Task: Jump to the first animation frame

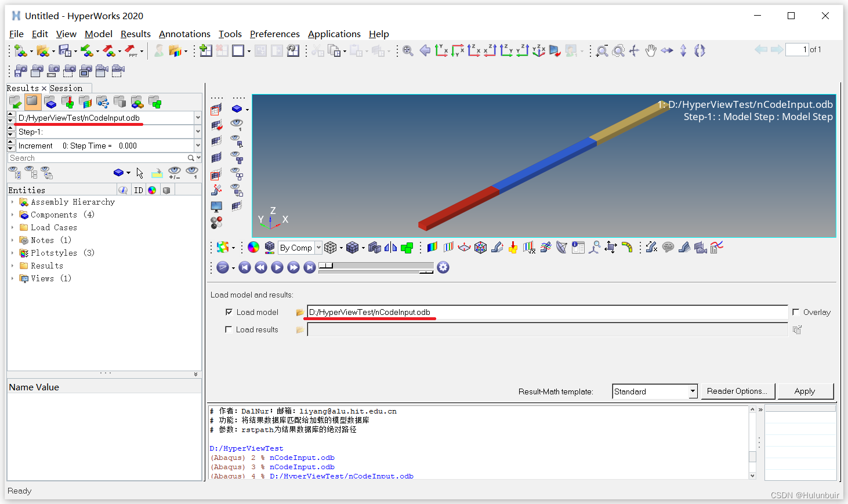Action: click(x=245, y=267)
